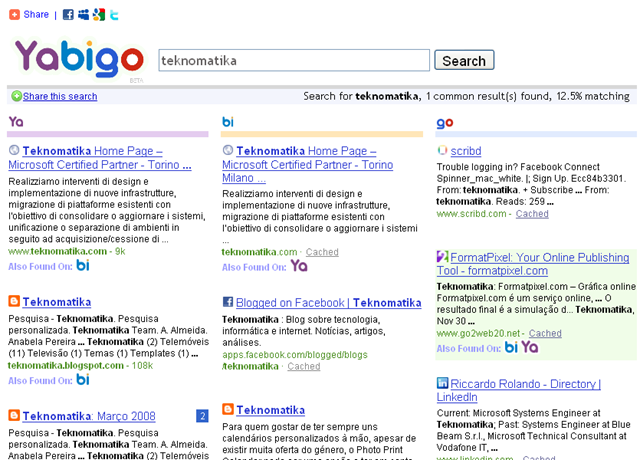Screen dimensions: 640x460
Task: Open Riccardo Rolando - Directory | LinkedIn link
Action: [x=518, y=390]
